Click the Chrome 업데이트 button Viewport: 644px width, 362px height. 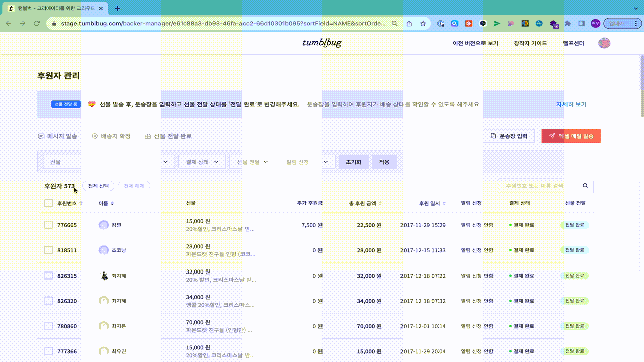tap(618, 23)
